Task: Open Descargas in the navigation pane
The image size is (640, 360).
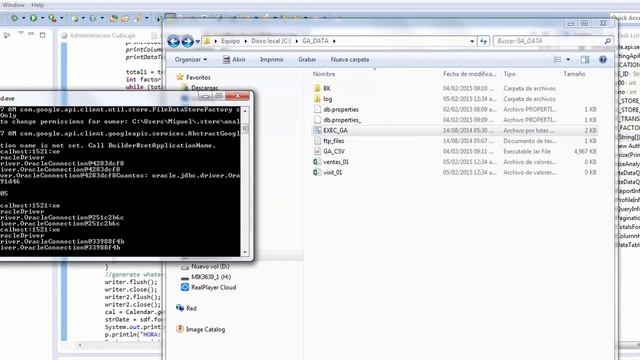Action: point(200,87)
